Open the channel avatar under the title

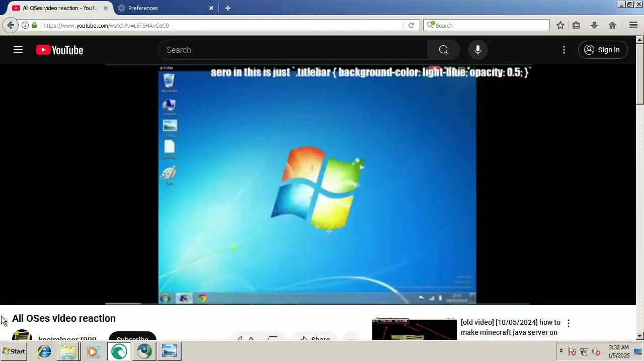coord(22,335)
